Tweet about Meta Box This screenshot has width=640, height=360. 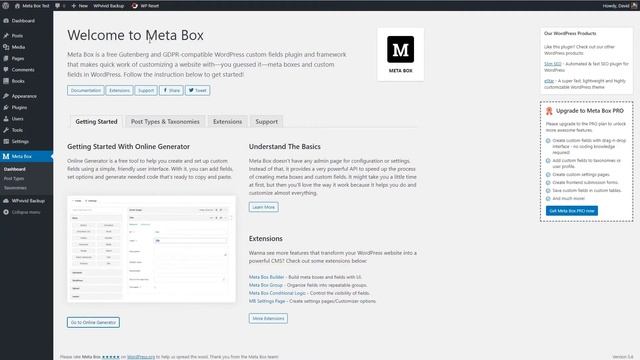pyautogui.click(x=198, y=90)
